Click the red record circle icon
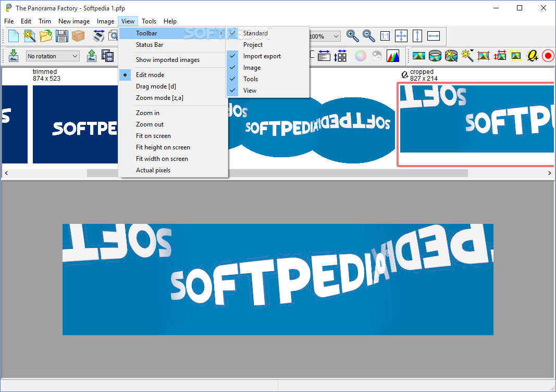 point(548,56)
